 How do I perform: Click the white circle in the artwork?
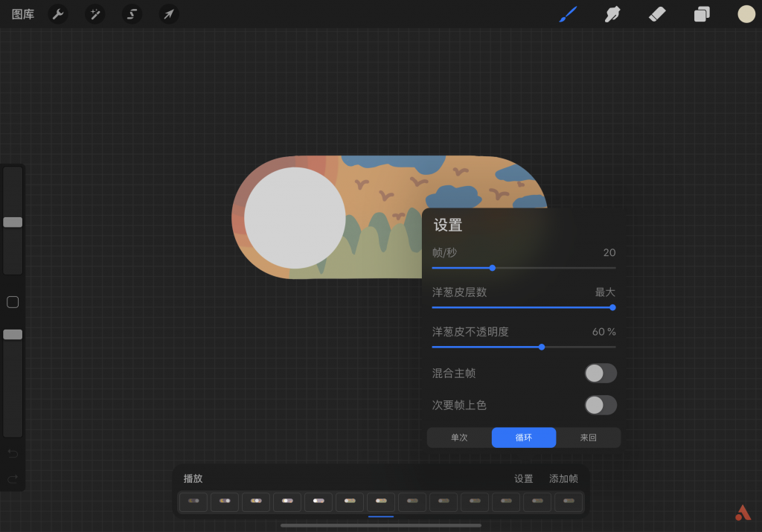point(295,218)
